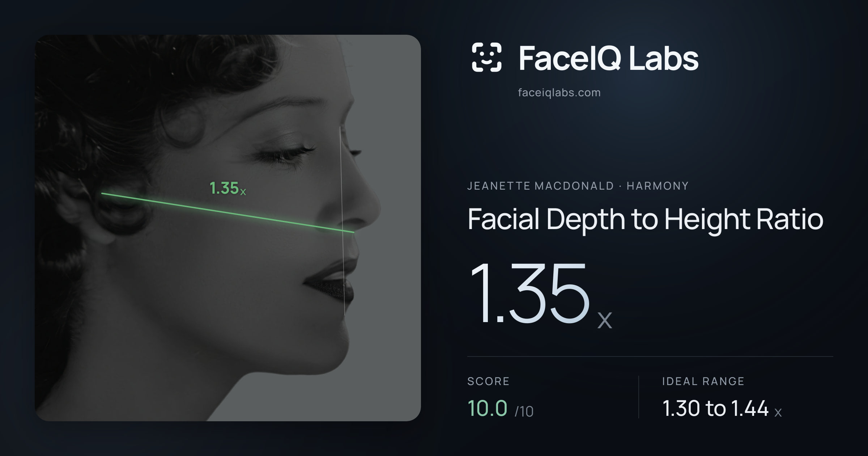Click the SCORE label
868x456 pixels.
click(x=488, y=381)
